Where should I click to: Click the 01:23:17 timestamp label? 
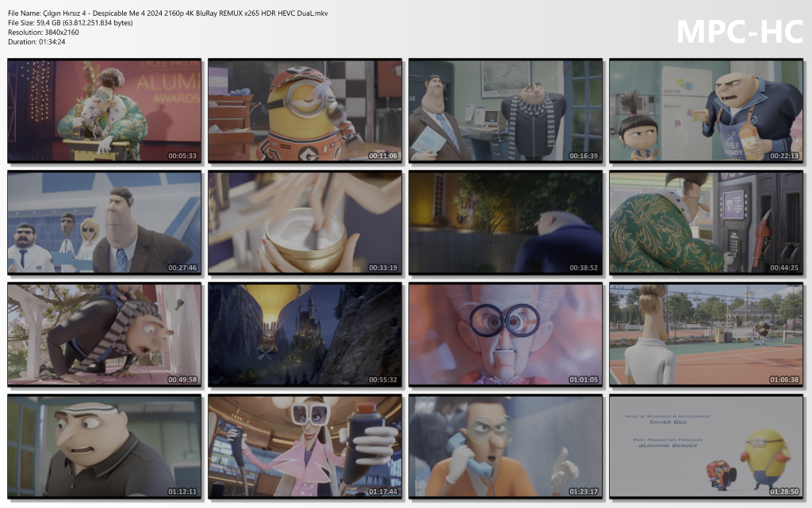(584, 491)
